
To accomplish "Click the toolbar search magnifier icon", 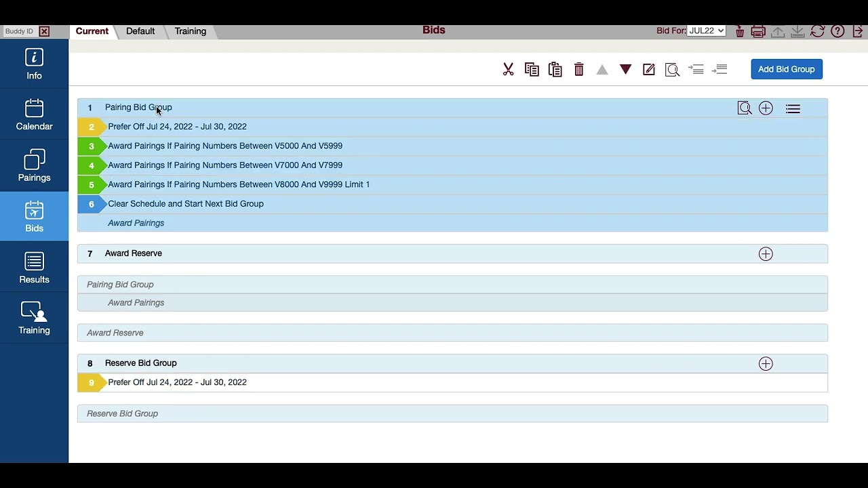I will (672, 70).
